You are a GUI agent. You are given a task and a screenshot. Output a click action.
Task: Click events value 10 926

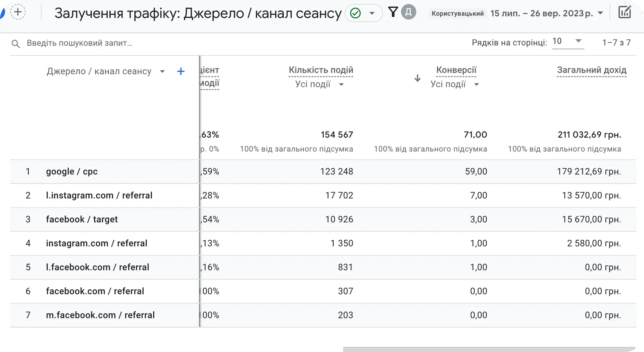point(339,219)
